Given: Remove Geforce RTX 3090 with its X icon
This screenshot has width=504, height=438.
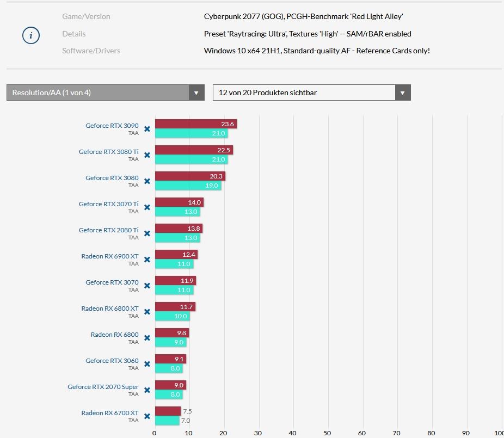Looking at the screenshot, I should pos(147,129).
